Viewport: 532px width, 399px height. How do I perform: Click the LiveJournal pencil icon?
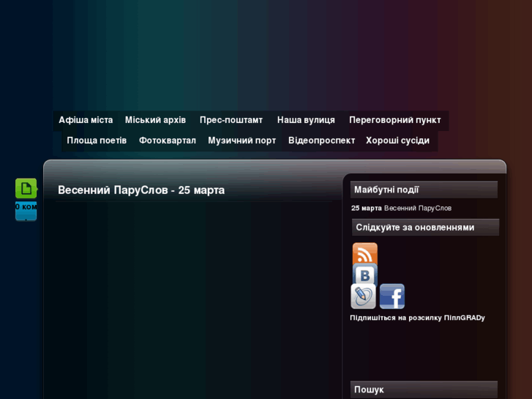pos(364,297)
